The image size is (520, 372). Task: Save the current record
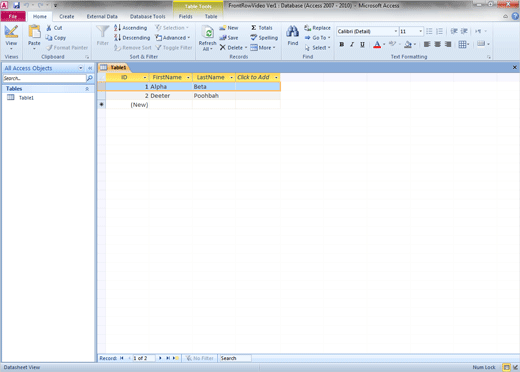point(229,38)
